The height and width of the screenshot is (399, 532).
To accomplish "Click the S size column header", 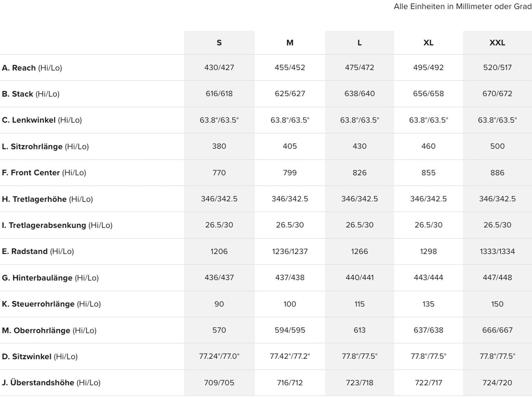I will pos(219,43).
